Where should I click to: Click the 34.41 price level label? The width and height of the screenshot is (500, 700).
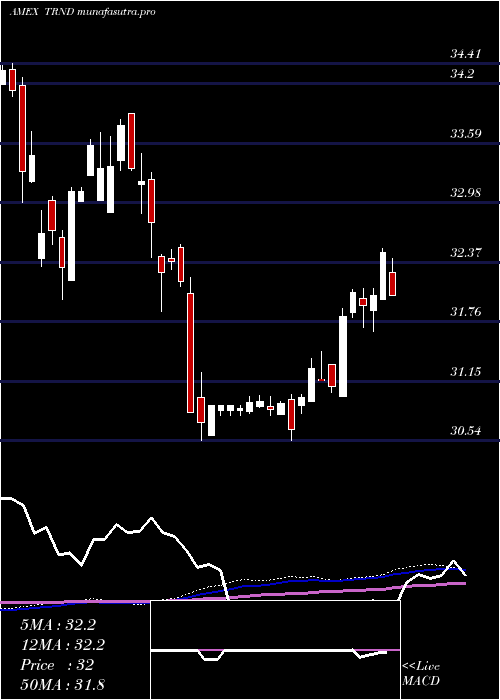tap(466, 54)
